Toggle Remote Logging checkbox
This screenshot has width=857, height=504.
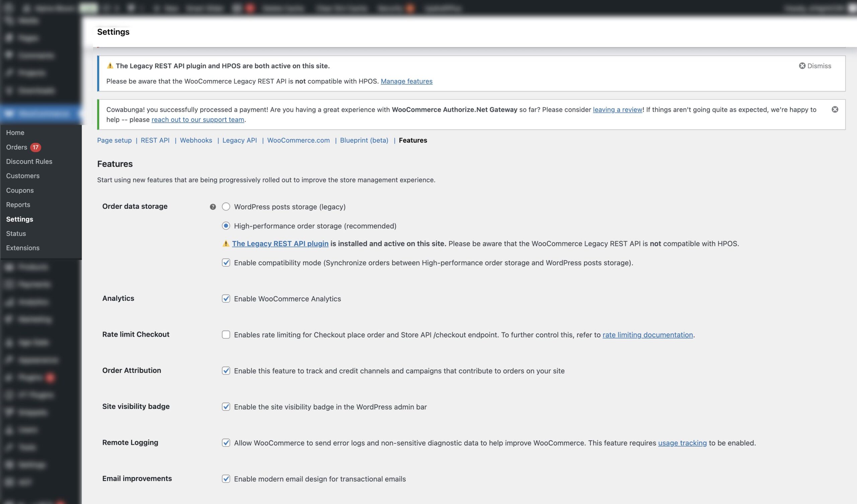click(226, 442)
